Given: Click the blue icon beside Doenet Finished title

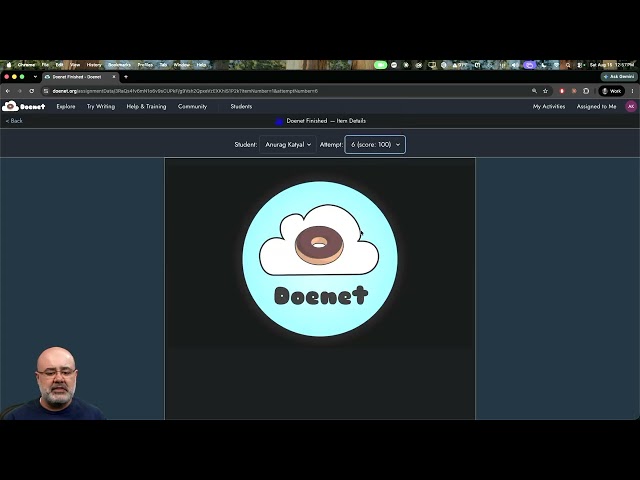Looking at the screenshot, I should 279,121.
